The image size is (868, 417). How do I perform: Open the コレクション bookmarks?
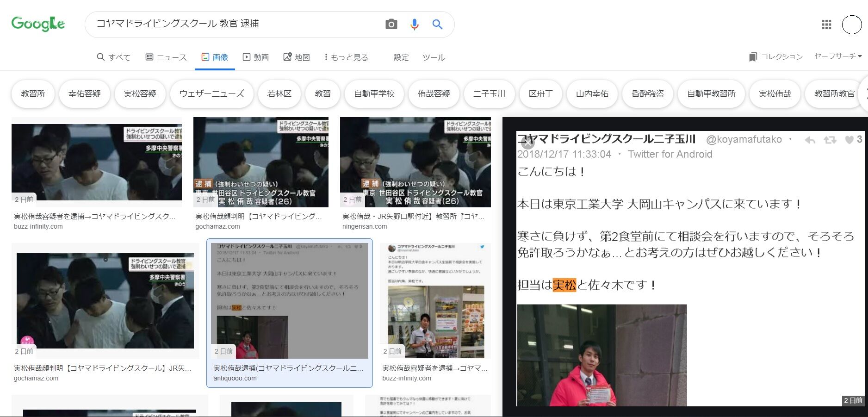[x=776, y=56]
